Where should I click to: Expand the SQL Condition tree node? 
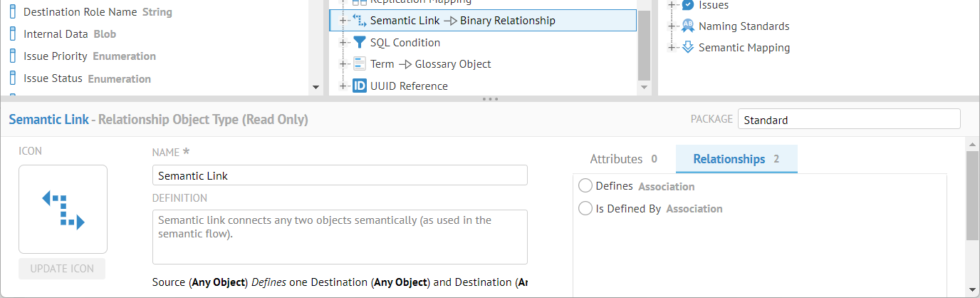click(343, 43)
